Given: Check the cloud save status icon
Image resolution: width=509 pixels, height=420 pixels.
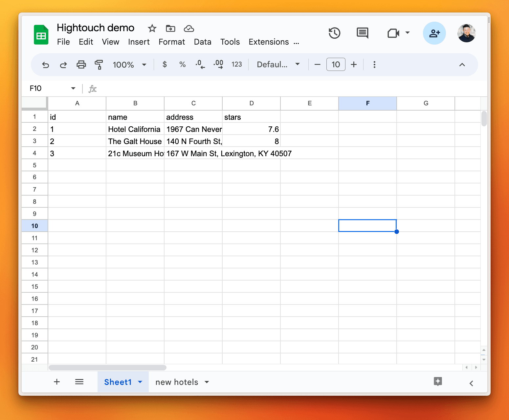Looking at the screenshot, I should (x=189, y=29).
